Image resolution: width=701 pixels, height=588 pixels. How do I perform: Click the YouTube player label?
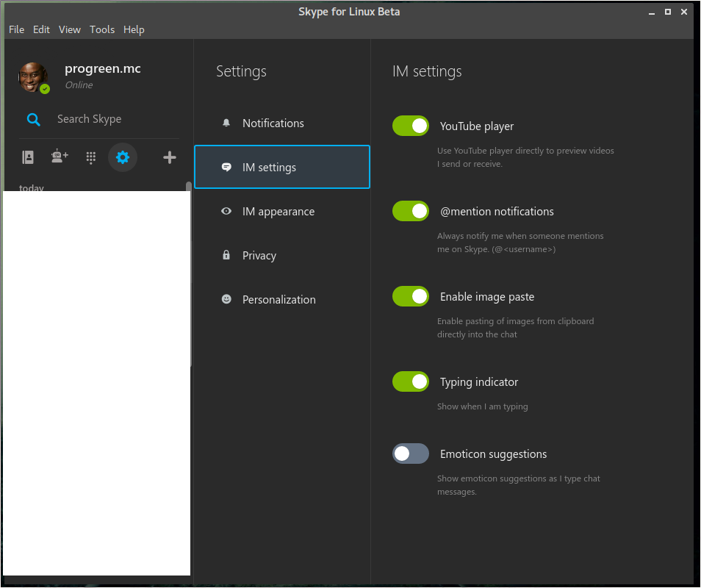477,126
